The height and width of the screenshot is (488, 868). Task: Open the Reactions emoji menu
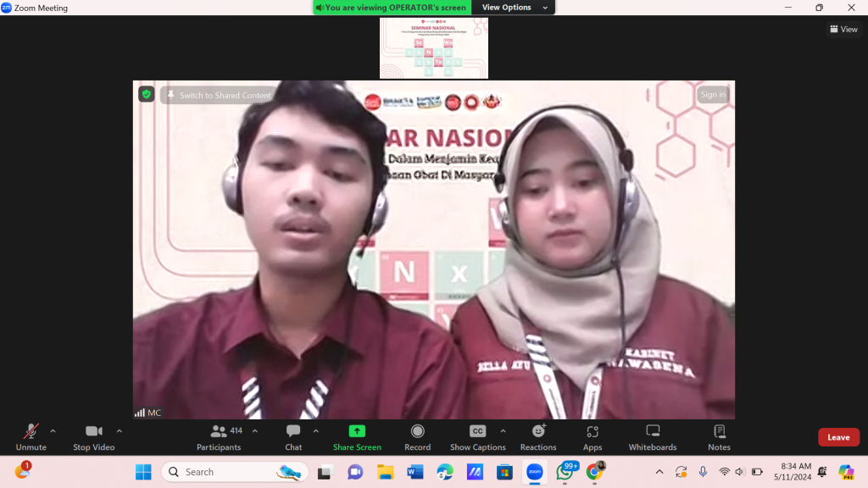[x=538, y=432]
